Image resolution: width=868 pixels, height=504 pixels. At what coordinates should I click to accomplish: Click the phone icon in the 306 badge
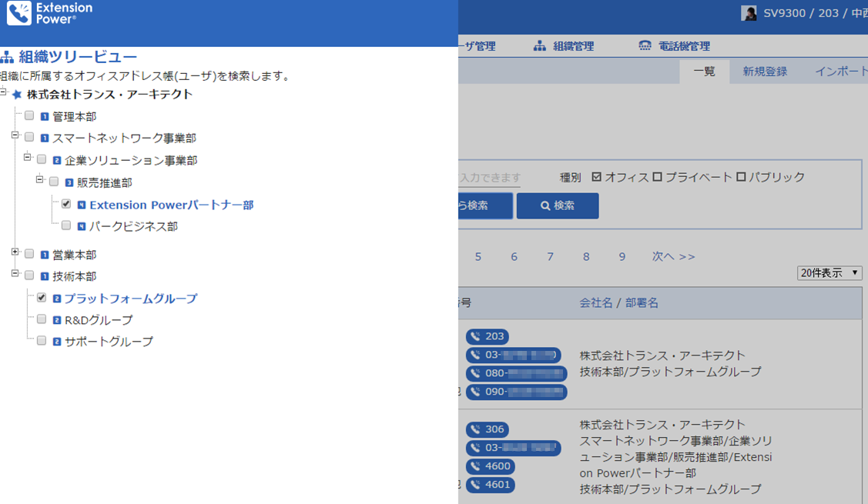tap(476, 429)
